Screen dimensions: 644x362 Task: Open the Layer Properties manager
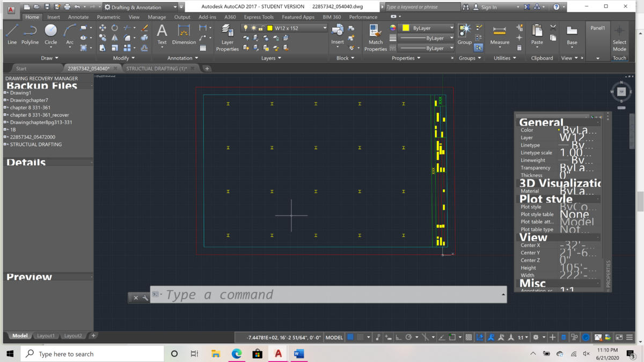tap(227, 38)
